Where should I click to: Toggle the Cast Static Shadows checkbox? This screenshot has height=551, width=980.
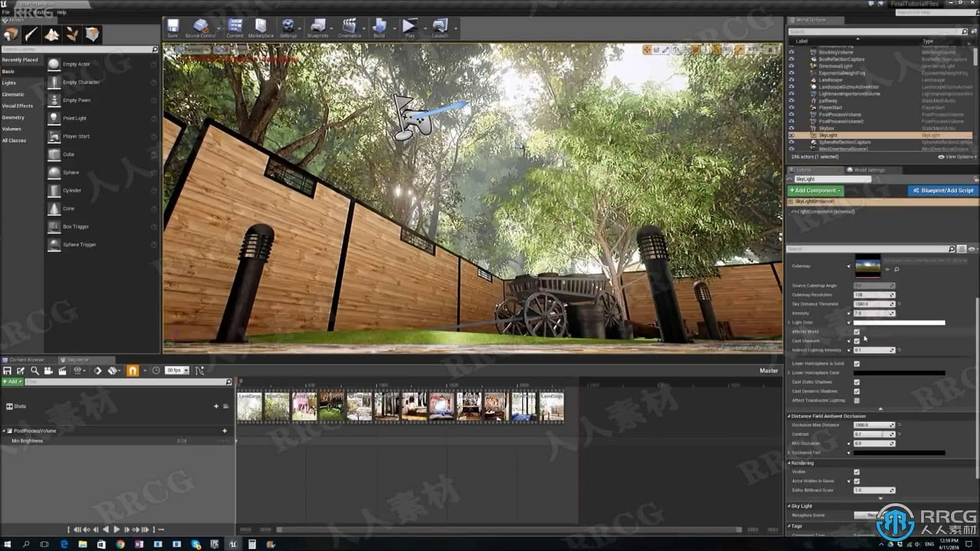tap(857, 382)
